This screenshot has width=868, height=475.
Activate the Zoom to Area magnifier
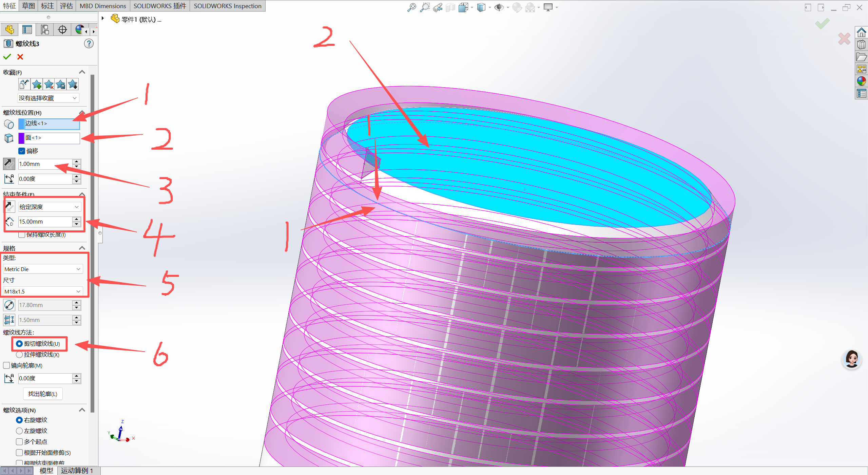pos(425,7)
